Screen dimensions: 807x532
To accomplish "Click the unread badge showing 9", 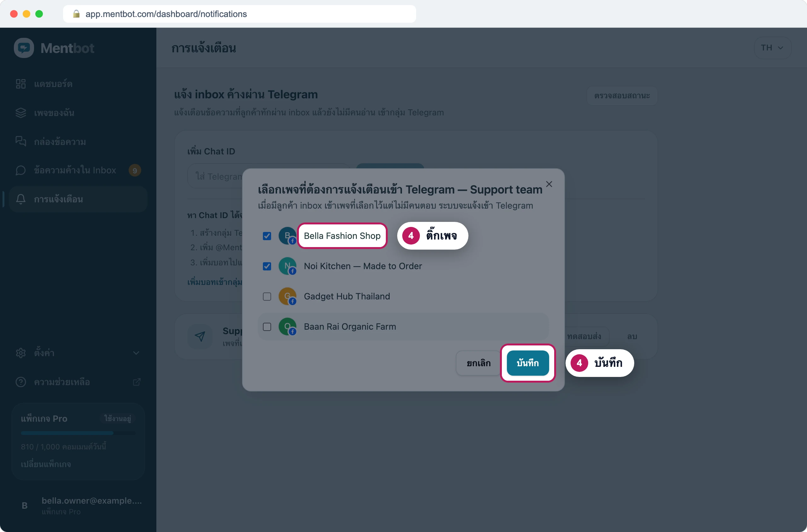I will (x=135, y=170).
